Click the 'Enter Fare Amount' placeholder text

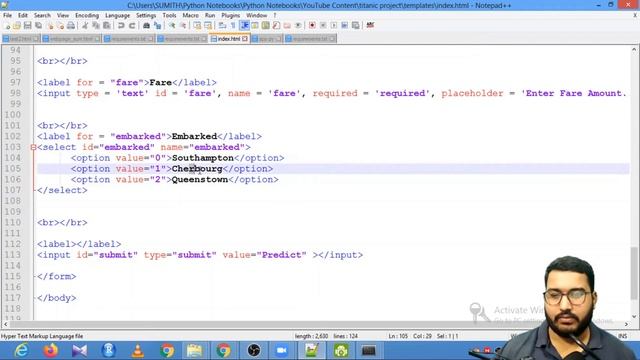click(x=573, y=93)
